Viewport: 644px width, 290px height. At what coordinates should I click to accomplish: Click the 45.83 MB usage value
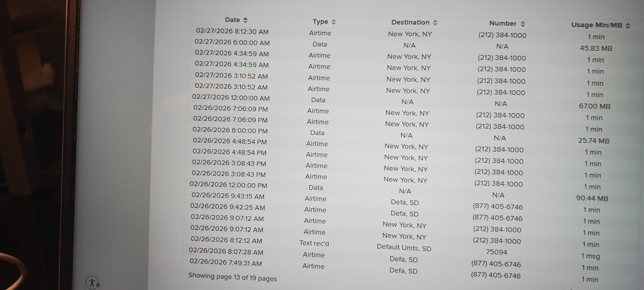[x=596, y=48]
